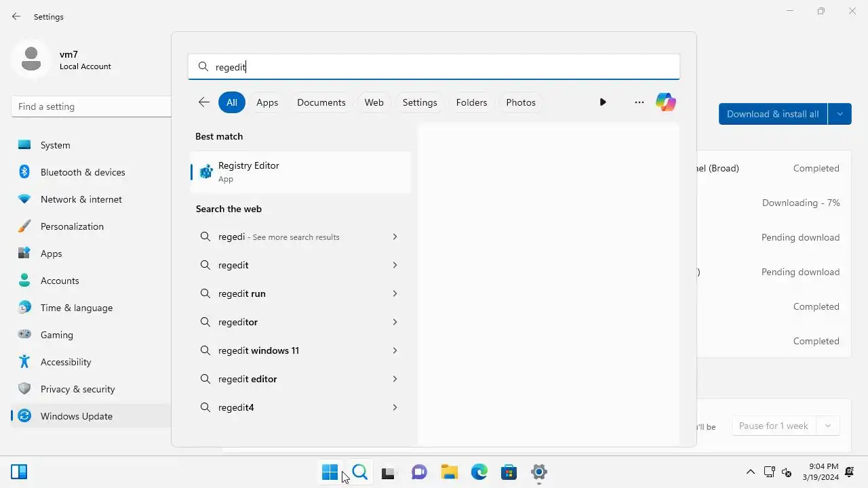The height and width of the screenshot is (488, 868).
Task: Go back in the Settings window
Action: [x=16, y=17]
